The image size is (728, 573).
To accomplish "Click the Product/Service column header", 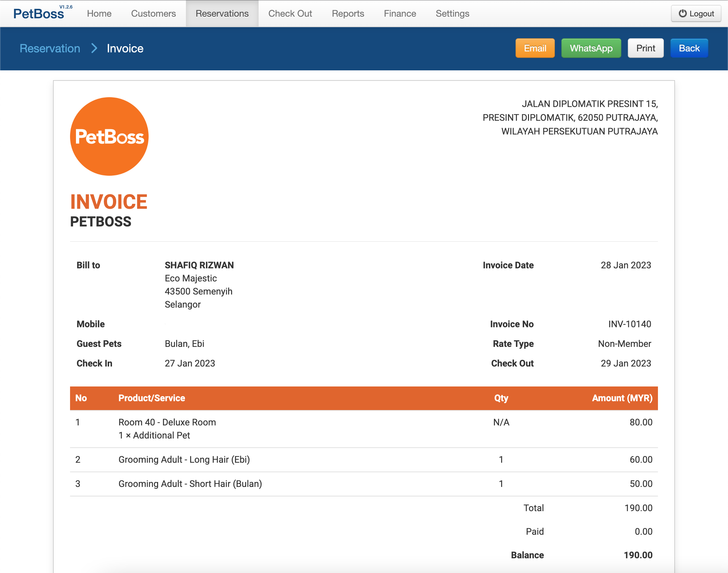I will tap(152, 398).
